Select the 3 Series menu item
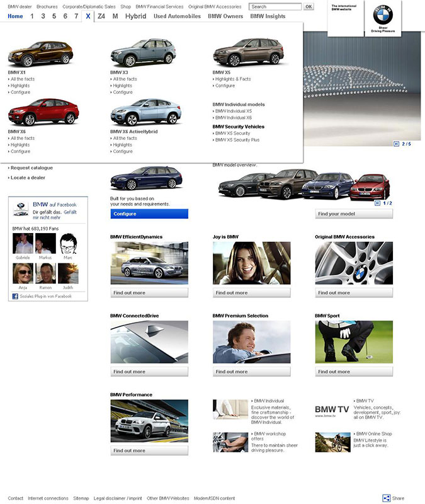 click(x=43, y=16)
